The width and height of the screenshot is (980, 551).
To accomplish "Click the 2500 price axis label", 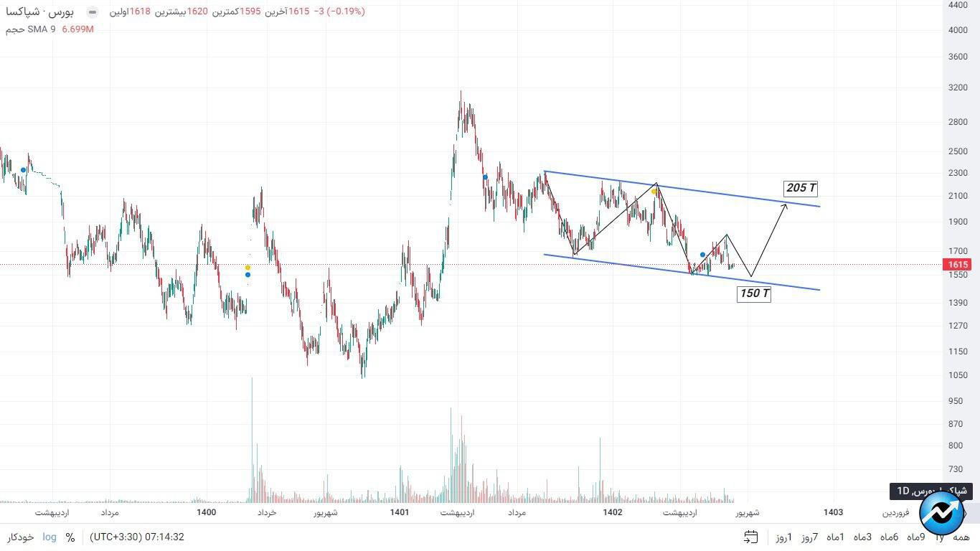I will click(958, 151).
